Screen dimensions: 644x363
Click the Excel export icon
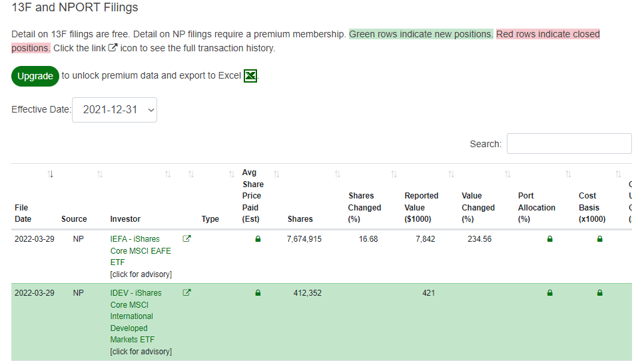(x=250, y=76)
